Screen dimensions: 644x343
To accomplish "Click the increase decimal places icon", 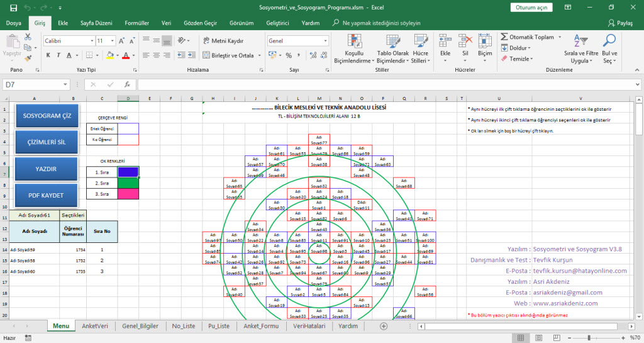I will [313, 55].
